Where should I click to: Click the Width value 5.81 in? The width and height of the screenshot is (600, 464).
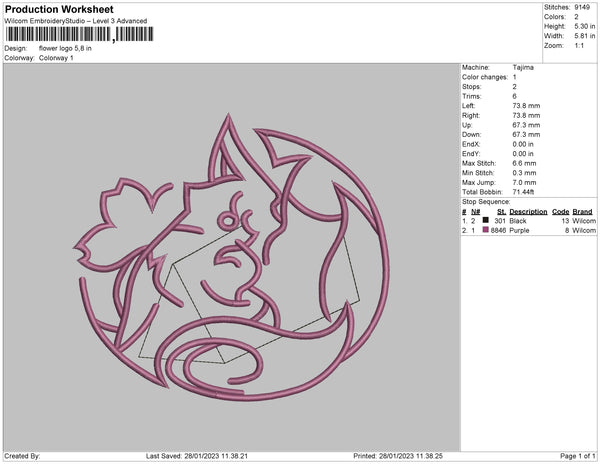pyautogui.click(x=584, y=36)
